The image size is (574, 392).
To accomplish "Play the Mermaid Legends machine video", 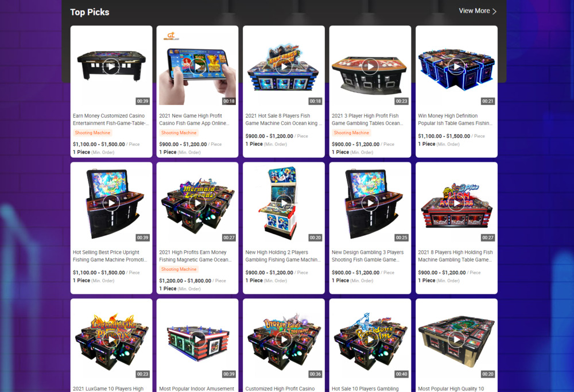I will point(197,203).
